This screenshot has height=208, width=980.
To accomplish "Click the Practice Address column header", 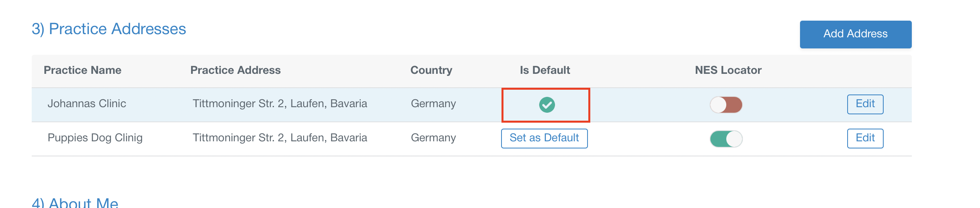I will click(235, 70).
